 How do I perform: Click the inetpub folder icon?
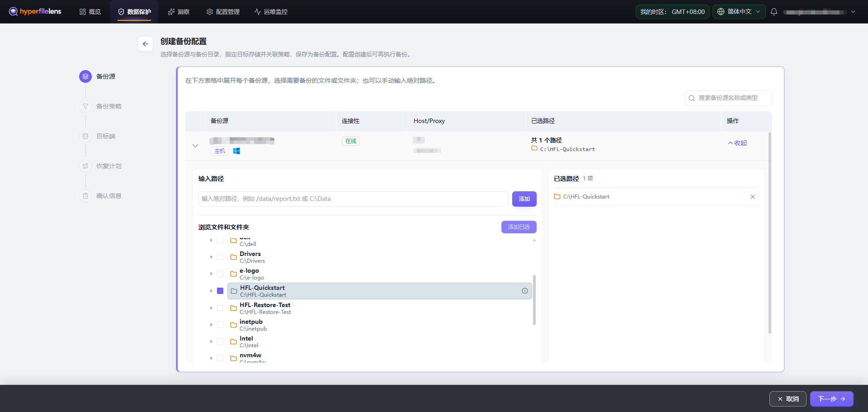click(234, 325)
